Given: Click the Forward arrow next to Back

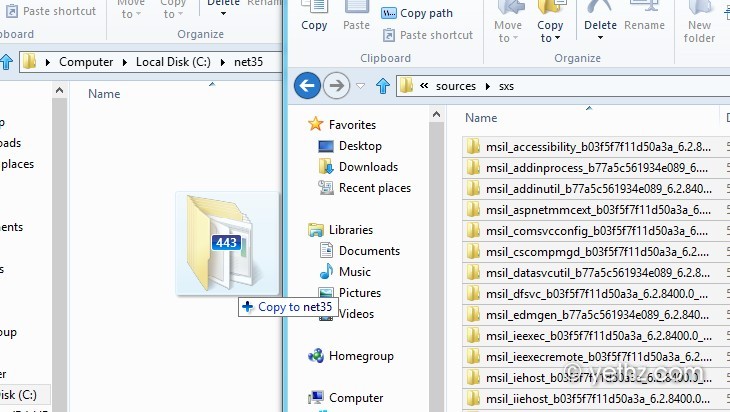Looking at the screenshot, I should pos(337,86).
